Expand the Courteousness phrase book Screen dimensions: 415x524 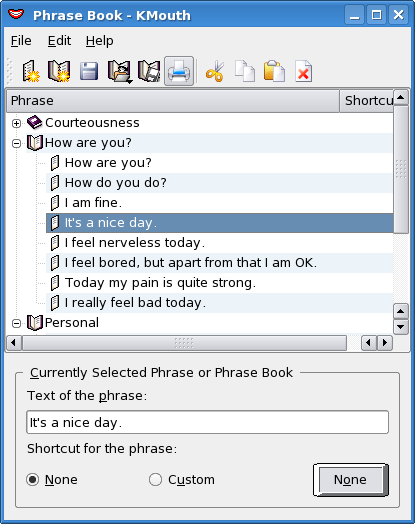click(x=16, y=123)
